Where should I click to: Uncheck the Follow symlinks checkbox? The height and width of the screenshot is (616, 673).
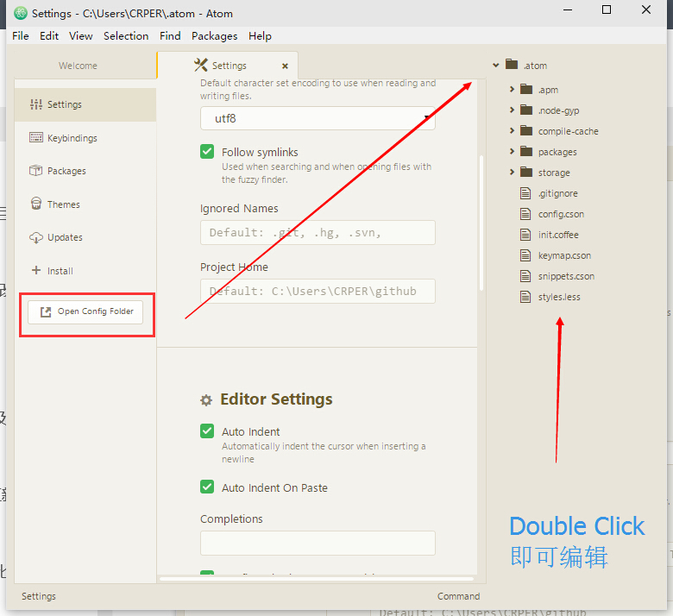(x=207, y=152)
